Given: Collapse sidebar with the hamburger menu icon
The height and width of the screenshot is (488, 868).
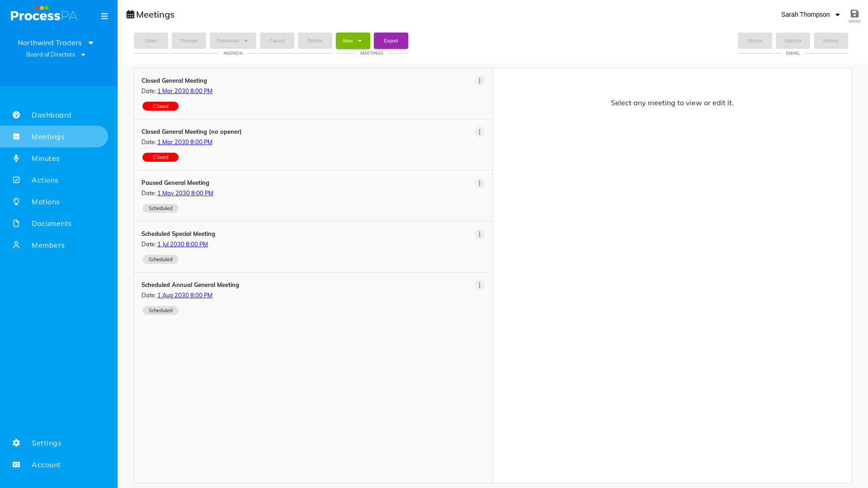Looking at the screenshot, I should [104, 16].
